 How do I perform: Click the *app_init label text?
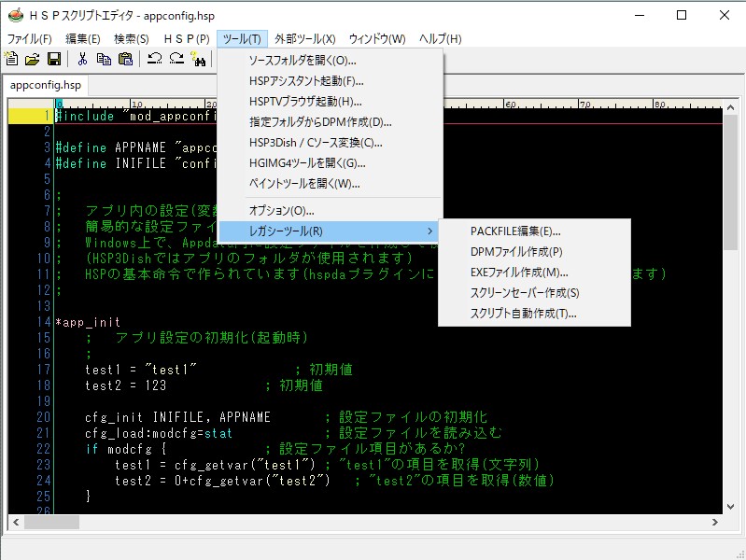88,322
